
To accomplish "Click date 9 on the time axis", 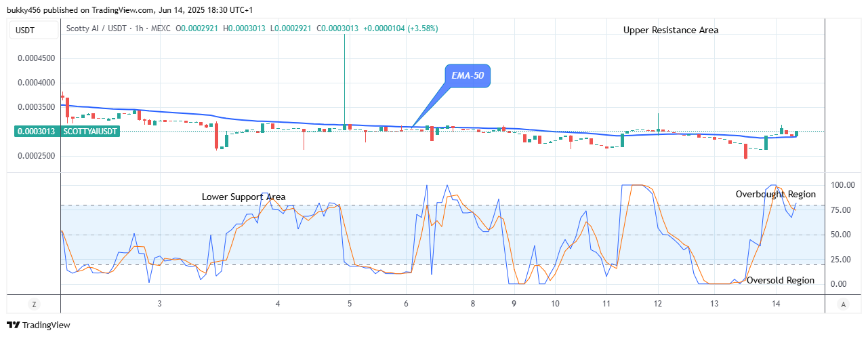I will [x=514, y=304].
